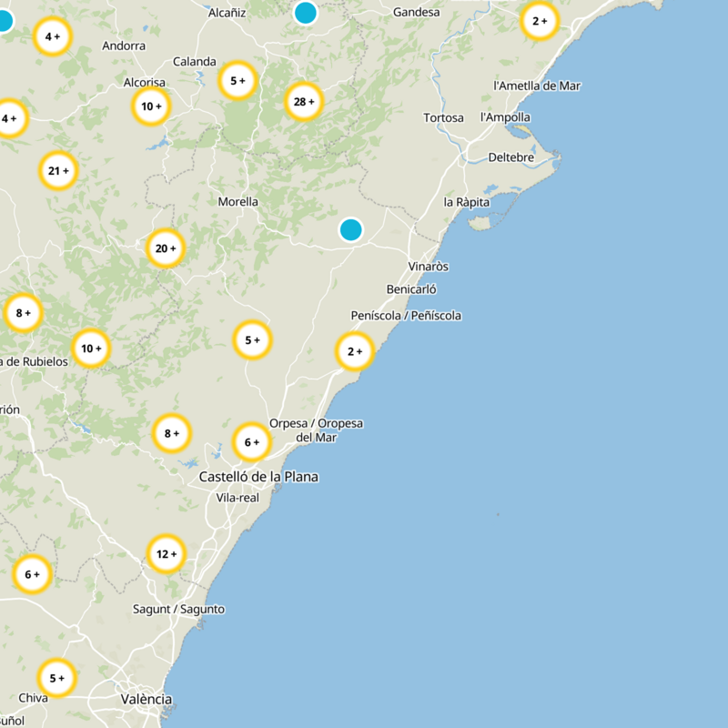
Task: Click the Vila-real label
Action: [238, 498]
